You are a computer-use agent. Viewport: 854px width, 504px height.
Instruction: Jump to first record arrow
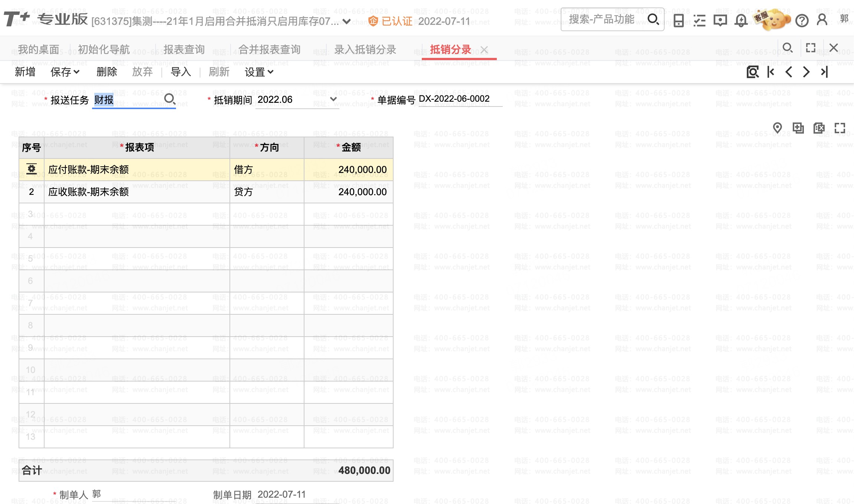click(x=771, y=72)
